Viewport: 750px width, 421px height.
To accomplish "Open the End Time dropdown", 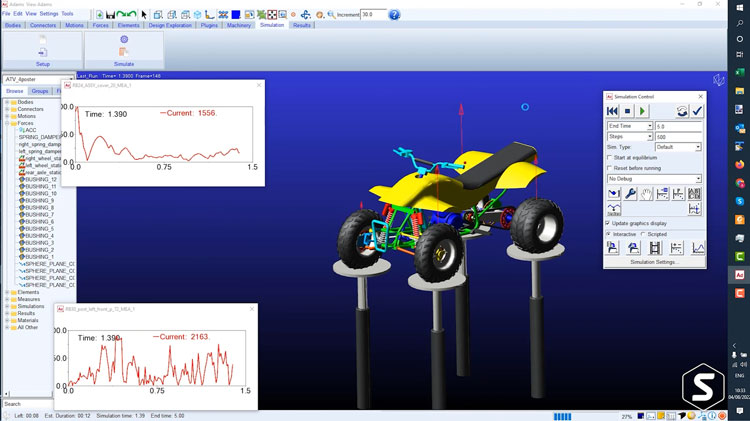I will [x=649, y=126].
